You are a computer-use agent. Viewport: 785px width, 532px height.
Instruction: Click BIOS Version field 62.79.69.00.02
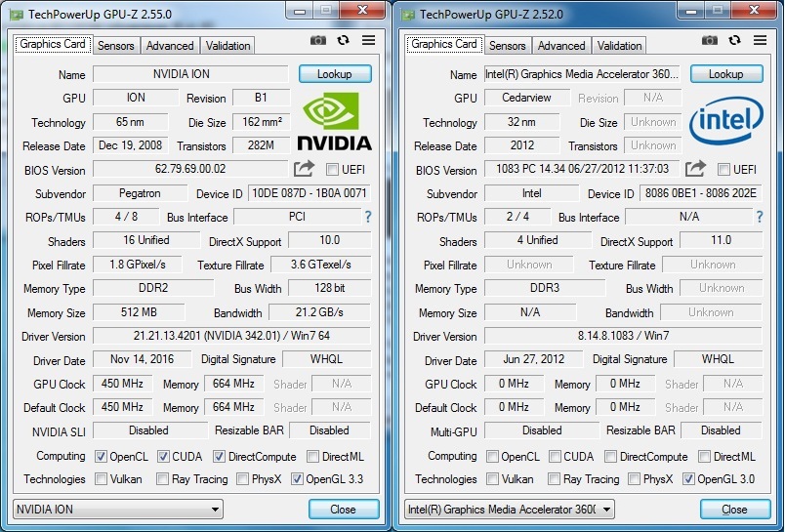coord(190,169)
